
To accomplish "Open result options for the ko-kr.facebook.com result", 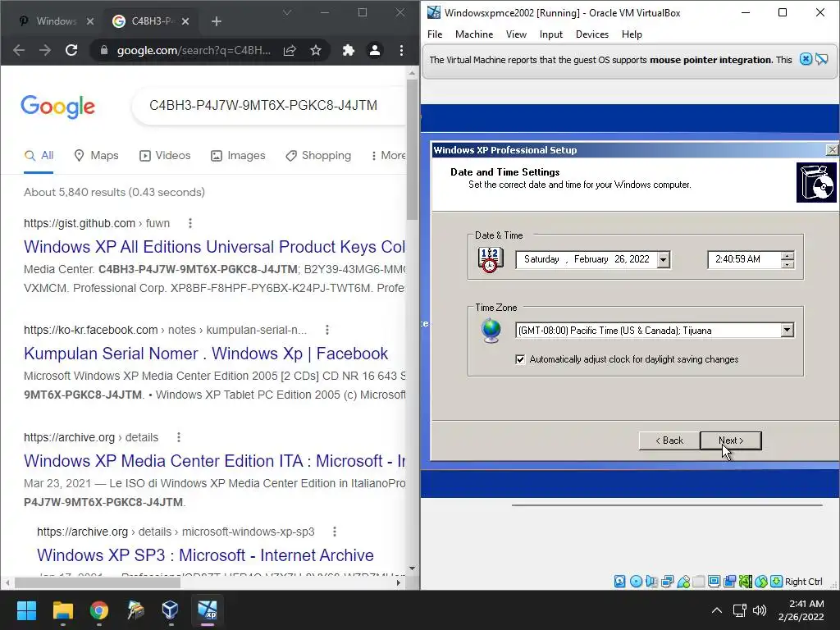I will (x=327, y=330).
